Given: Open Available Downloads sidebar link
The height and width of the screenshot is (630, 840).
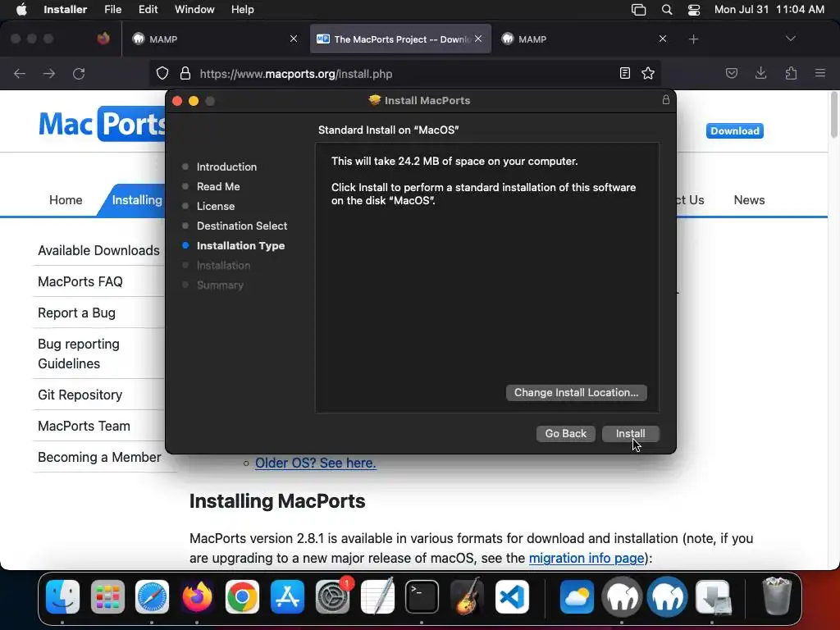Looking at the screenshot, I should [98, 250].
